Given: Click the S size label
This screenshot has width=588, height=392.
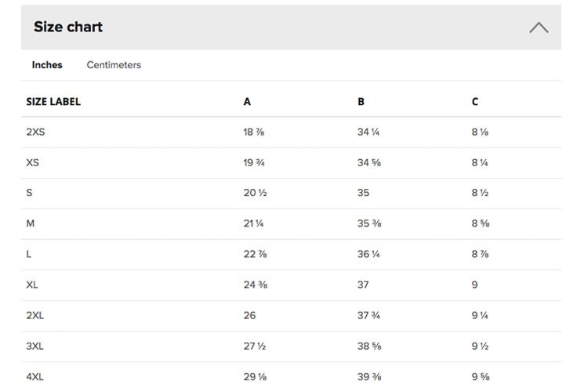Looking at the screenshot, I should pos(29,193).
